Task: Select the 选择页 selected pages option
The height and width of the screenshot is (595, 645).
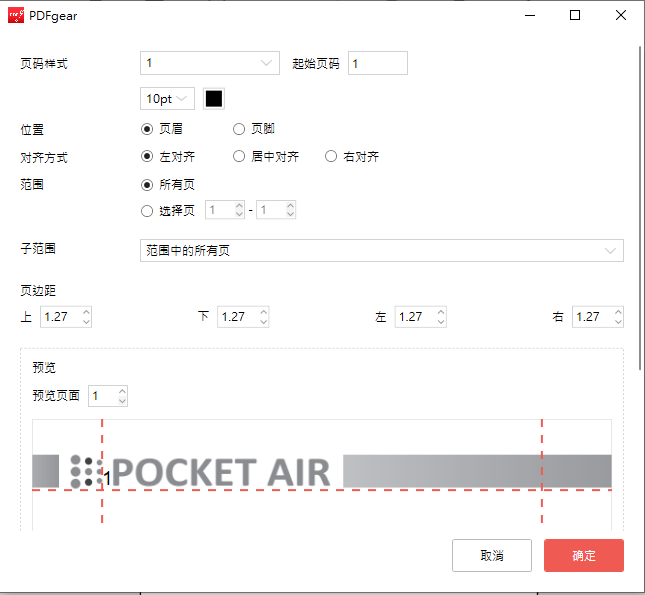Action: pos(147,211)
